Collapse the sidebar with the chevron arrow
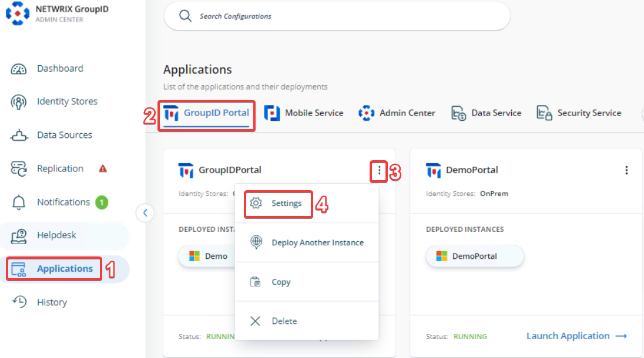Image resolution: width=644 pixels, height=358 pixels. (x=145, y=212)
